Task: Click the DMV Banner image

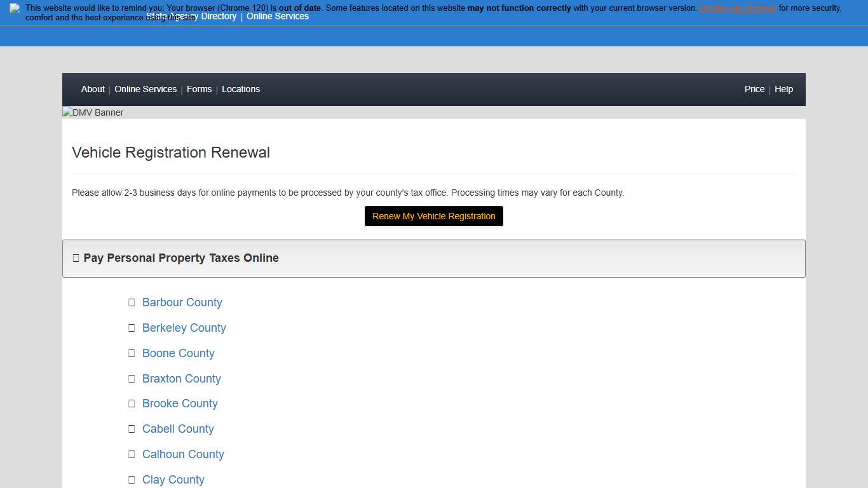Action: click(x=93, y=112)
